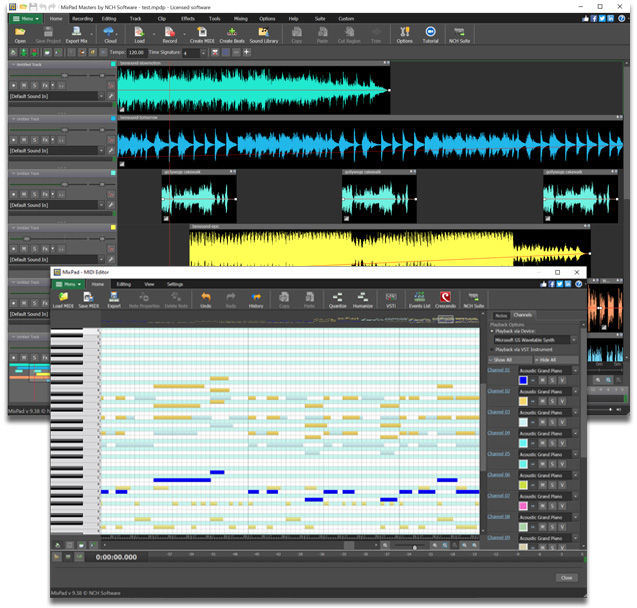The width and height of the screenshot is (637, 608).
Task: Open NCH Suite in the main MixPad toolbar
Action: pos(459,35)
